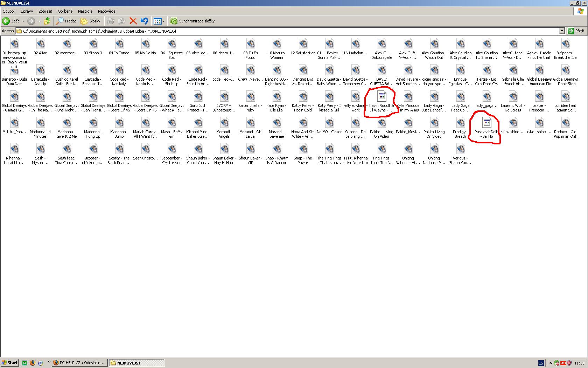Select the Morandi - Angels file icon
588x368 pixels.
(224, 122)
